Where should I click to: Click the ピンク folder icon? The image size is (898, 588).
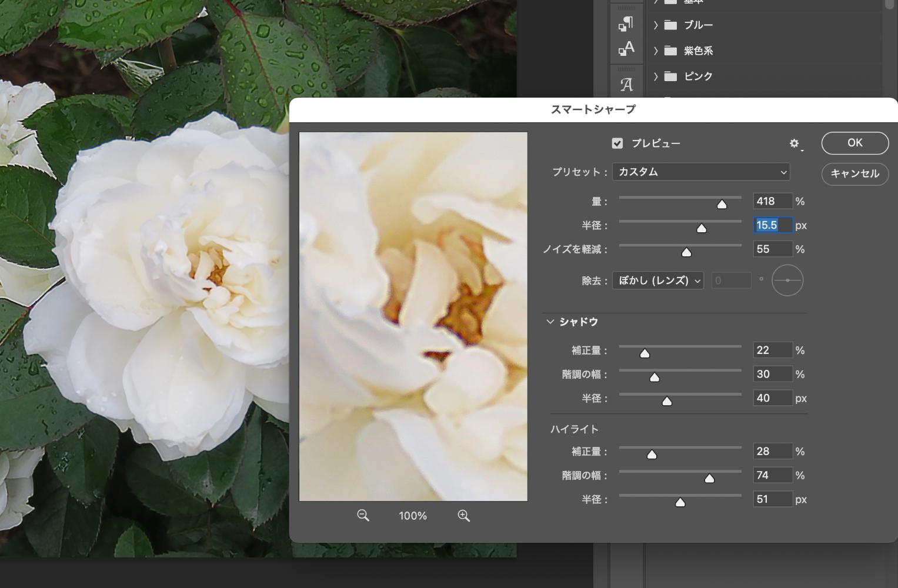(x=670, y=76)
